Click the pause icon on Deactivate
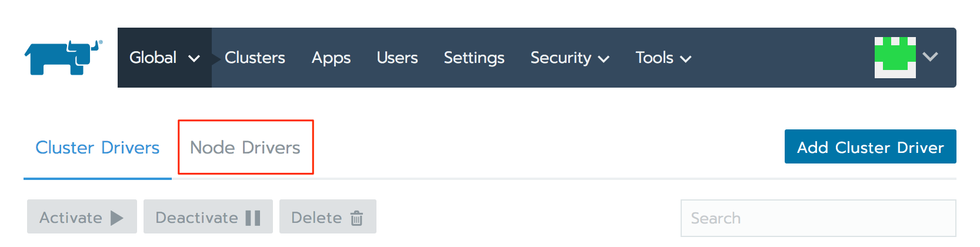Image resolution: width=980 pixels, height=247 pixels. point(253,218)
